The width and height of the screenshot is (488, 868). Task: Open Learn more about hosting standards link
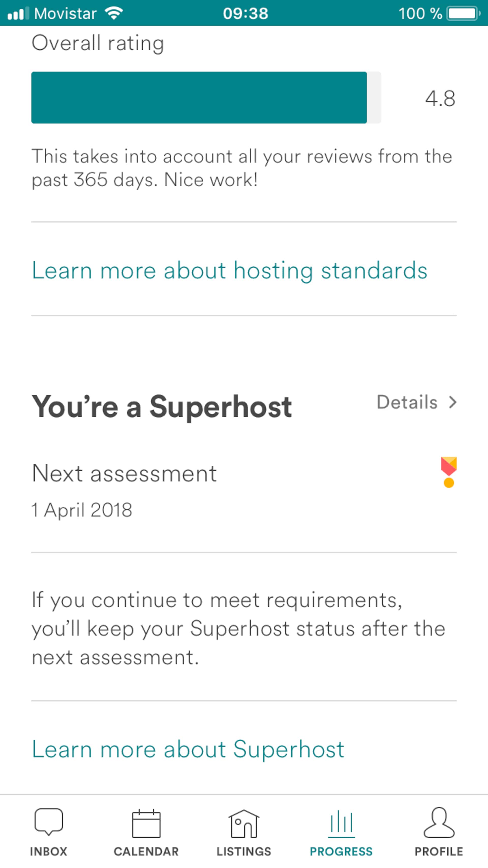230,271
